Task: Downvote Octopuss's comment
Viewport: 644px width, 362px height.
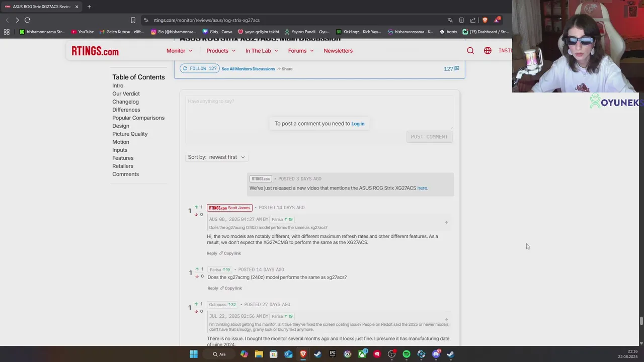Action: (196, 312)
